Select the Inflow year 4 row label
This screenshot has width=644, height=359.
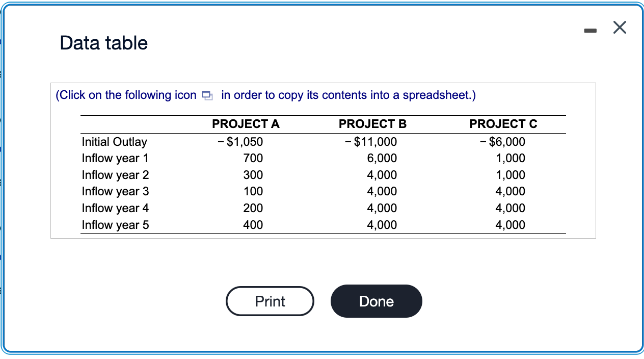pyautogui.click(x=115, y=208)
